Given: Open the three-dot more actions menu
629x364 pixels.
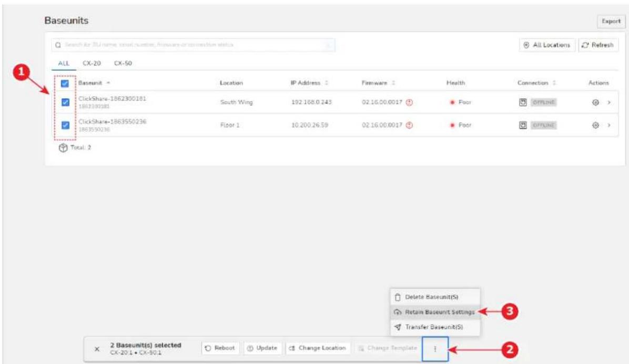Looking at the screenshot, I should [435, 349].
